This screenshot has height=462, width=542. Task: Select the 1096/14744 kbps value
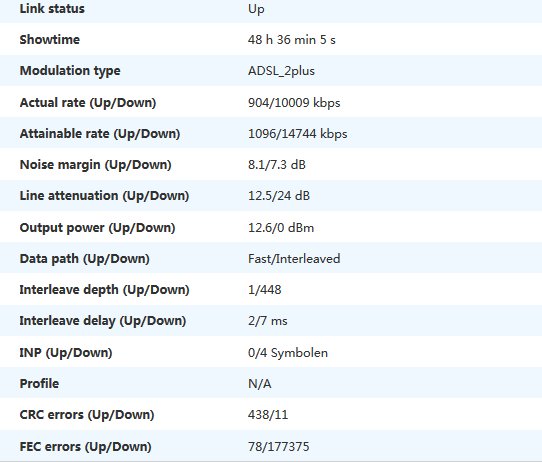297,134
